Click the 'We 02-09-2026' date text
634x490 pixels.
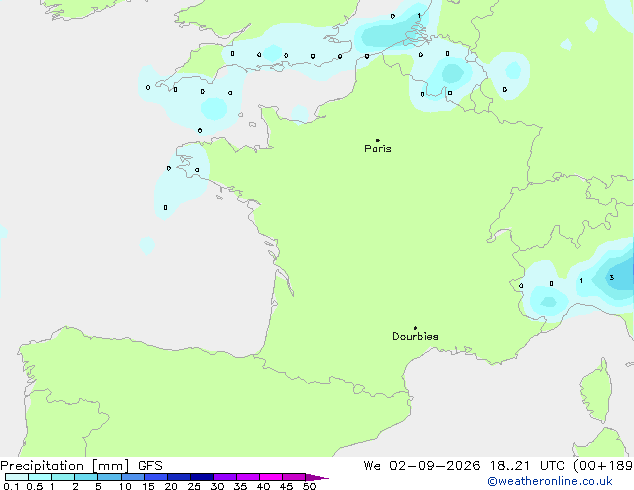(422, 466)
